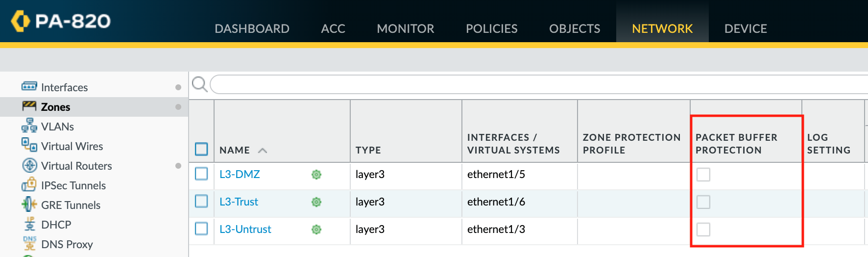
Task: Check the L3-Trust row selection checkbox
Action: (x=201, y=201)
